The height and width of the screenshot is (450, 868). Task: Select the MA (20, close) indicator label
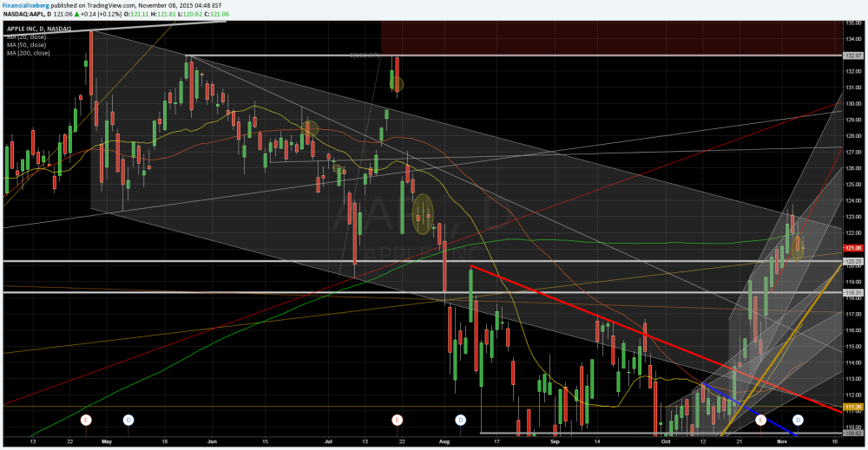coord(27,37)
